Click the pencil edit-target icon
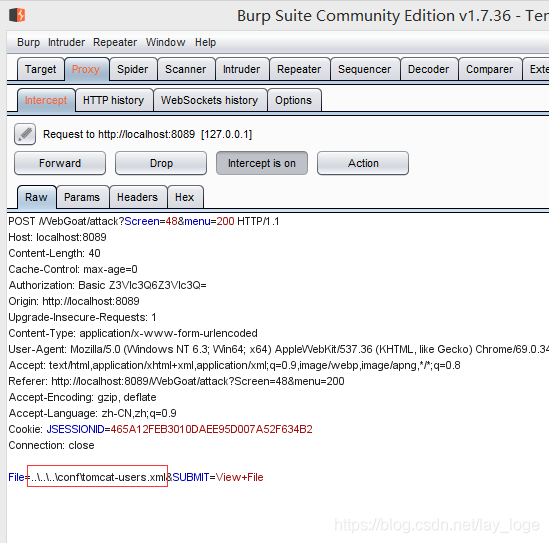The image size is (549, 543). click(25, 134)
